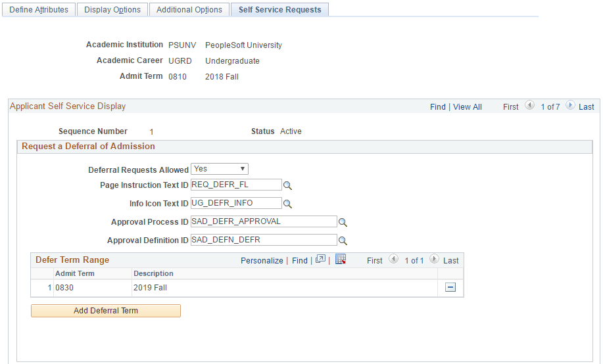Switch to the Define Attributes tab
The image size is (603, 364).
coord(39,10)
